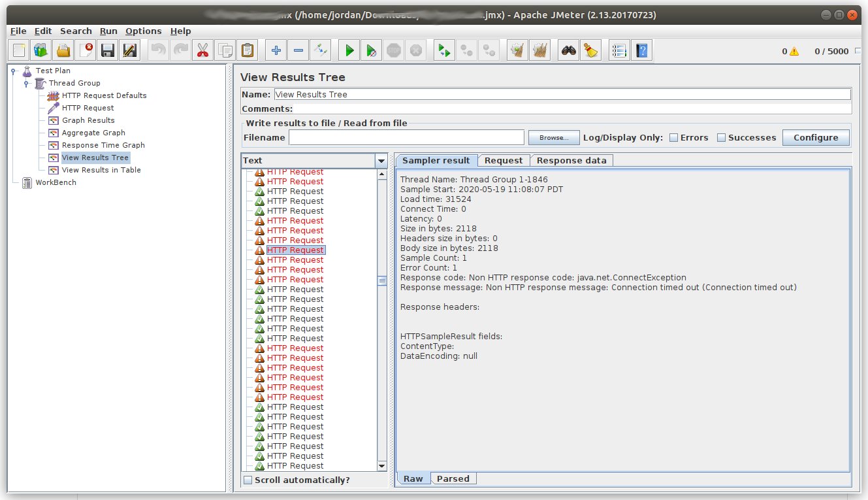Click the Close test plan icon
Viewport: 868px width, 500px height.
point(86,50)
